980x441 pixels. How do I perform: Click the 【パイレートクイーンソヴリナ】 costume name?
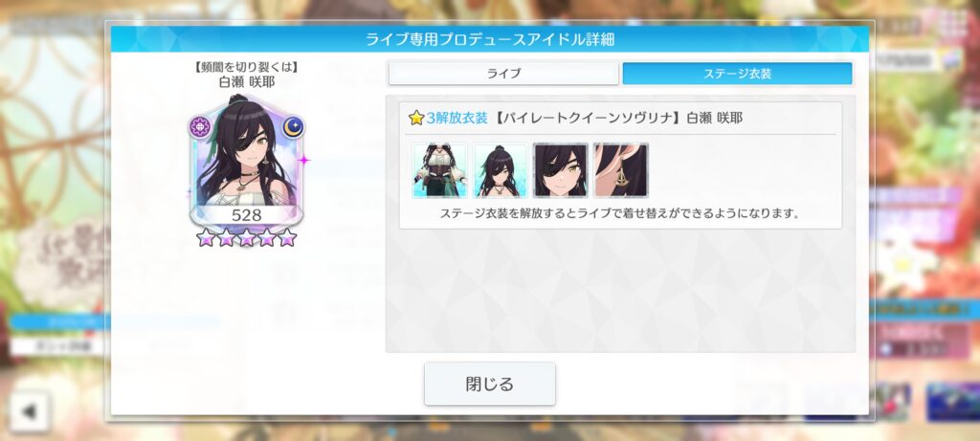pos(588,118)
